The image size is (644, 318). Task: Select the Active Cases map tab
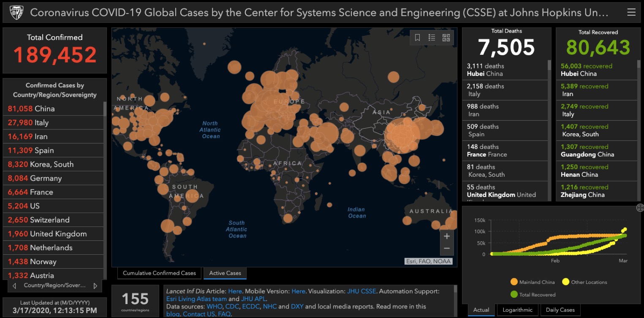point(225,273)
